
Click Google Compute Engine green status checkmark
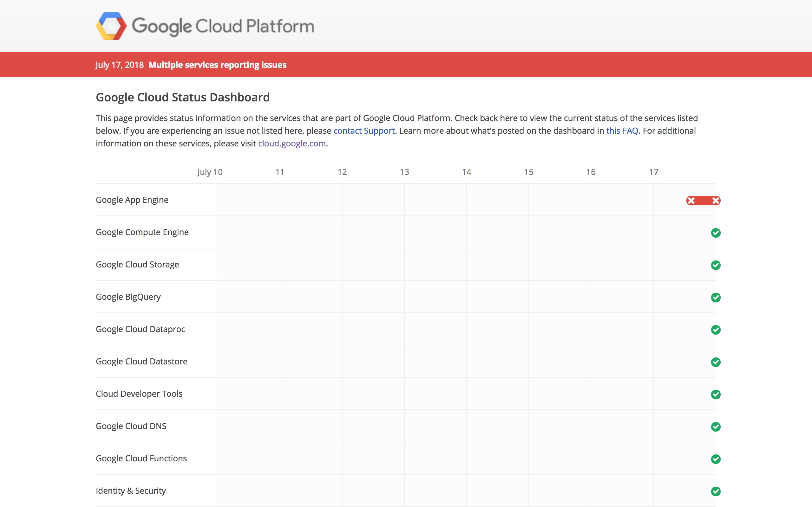coord(716,233)
